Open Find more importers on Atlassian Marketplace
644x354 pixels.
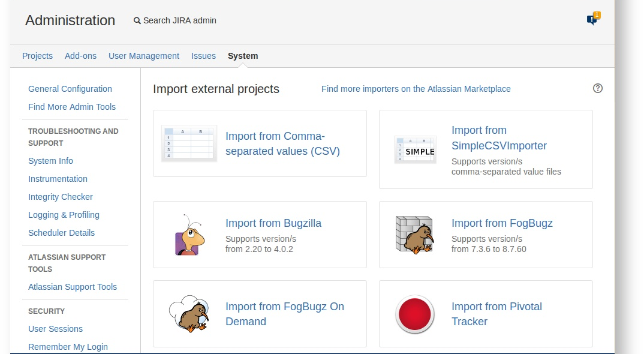(x=416, y=89)
